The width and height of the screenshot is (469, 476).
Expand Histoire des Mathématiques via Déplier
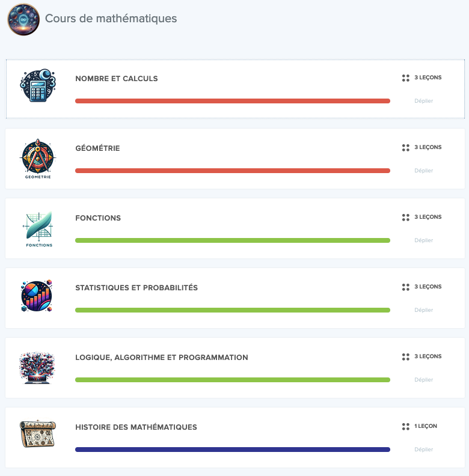click(x=423, y=450)
